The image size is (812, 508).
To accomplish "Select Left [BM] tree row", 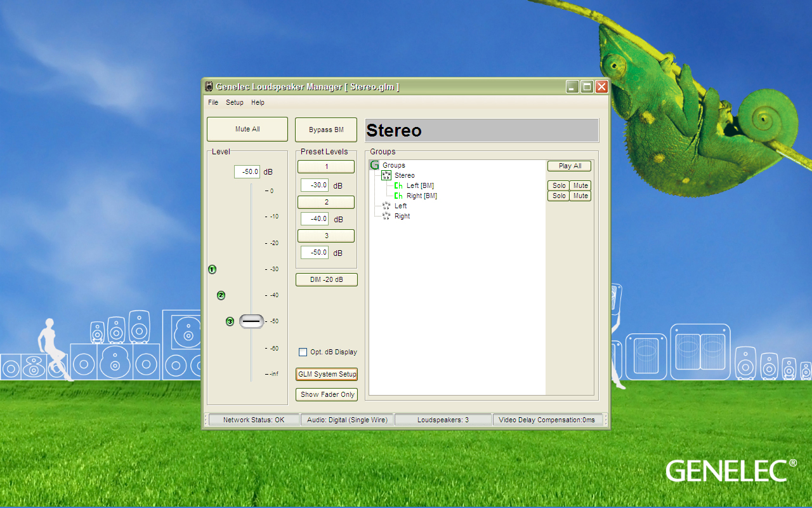I will tap(420, 185).
